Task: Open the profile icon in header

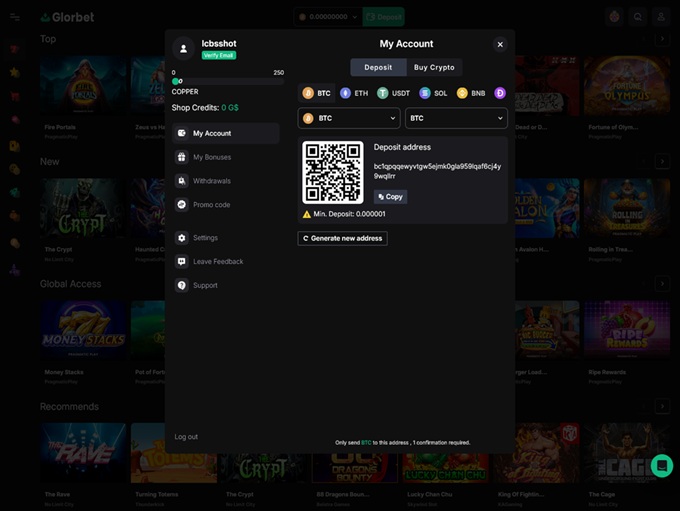Action: click(661, 17)
